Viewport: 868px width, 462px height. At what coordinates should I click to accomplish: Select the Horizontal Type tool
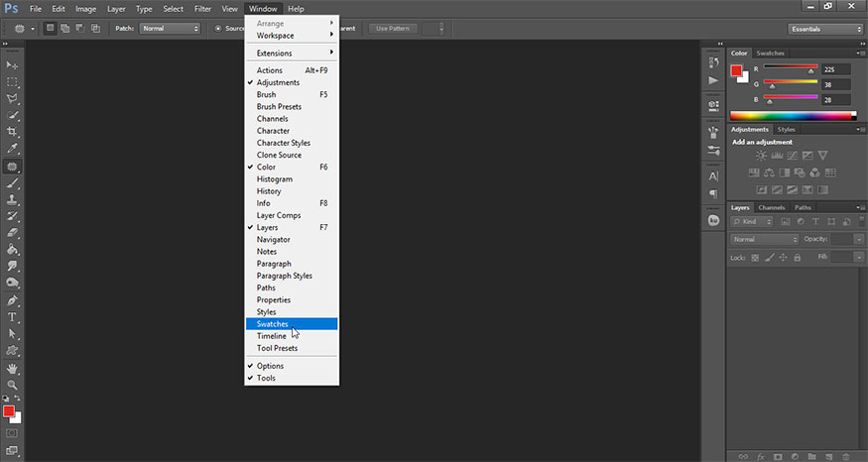tap(13, 317)
